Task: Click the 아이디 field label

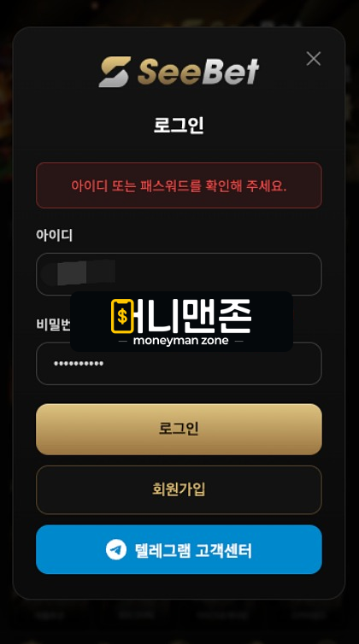Action: click(55, 236)
